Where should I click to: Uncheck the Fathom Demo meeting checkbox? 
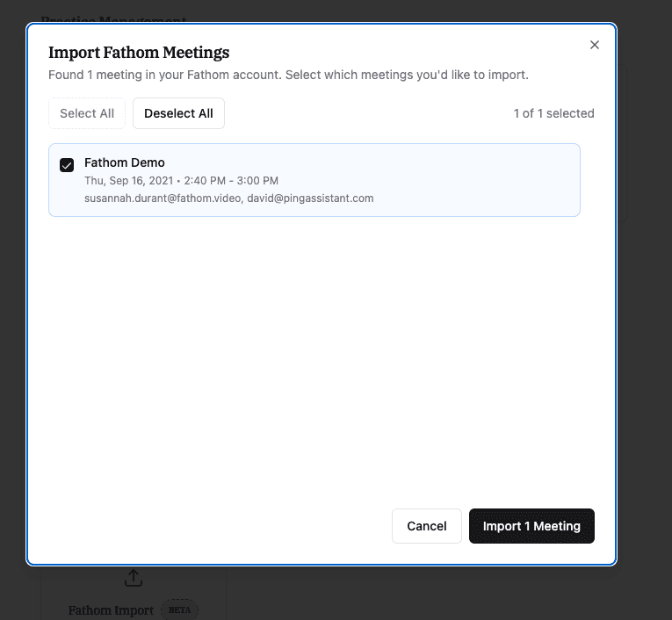point(67,165)
